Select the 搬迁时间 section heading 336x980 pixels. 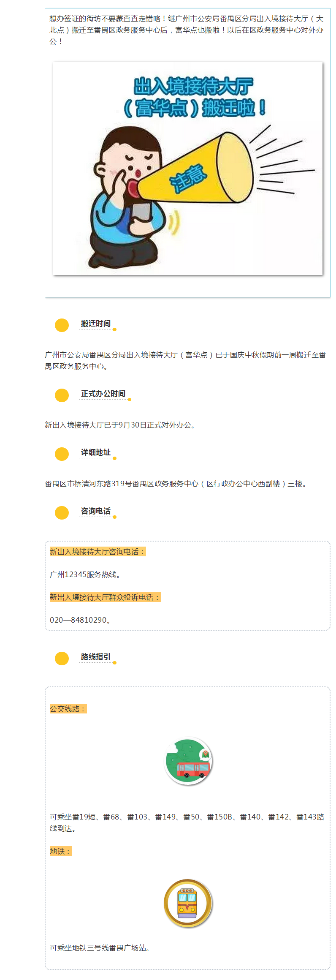[96, 324]
